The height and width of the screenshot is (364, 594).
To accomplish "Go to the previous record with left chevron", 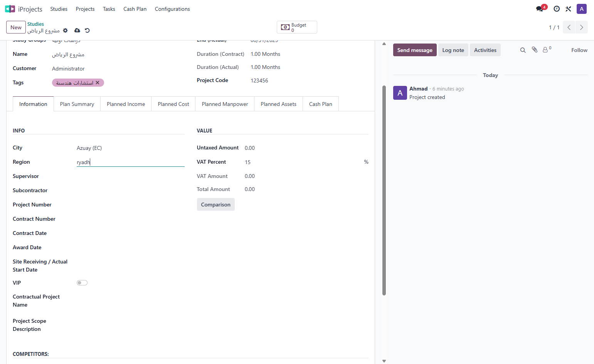I will [569, 27].
